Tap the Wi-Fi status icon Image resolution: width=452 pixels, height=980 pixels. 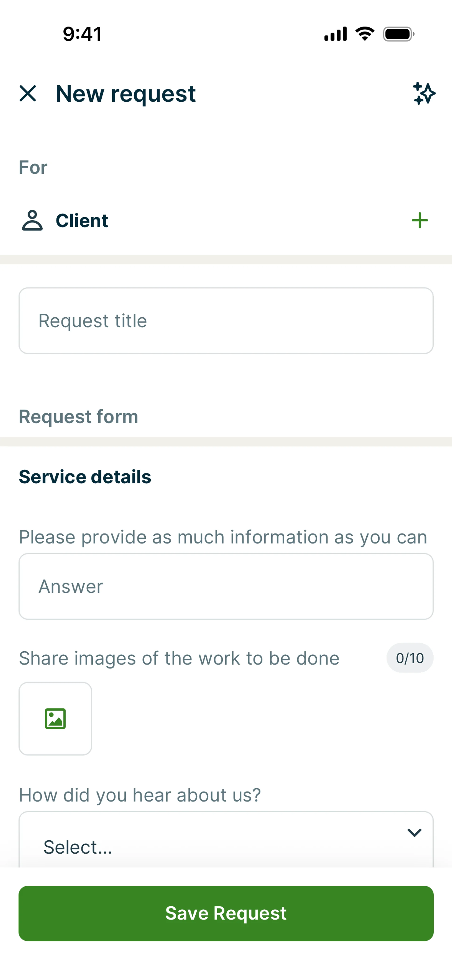(x=365, y=34)
